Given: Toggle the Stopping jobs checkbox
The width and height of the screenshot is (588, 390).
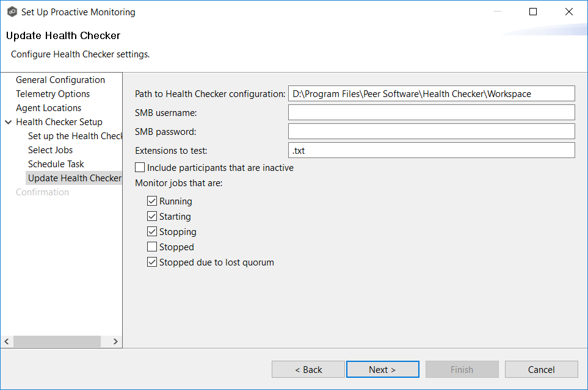Looking at the screenshot, I should (x=152, y=232).
